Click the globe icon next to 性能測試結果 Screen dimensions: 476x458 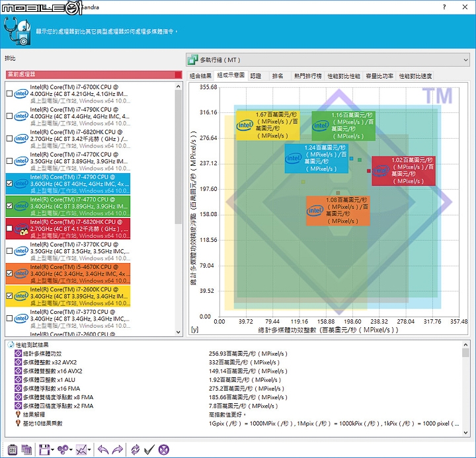11,345
